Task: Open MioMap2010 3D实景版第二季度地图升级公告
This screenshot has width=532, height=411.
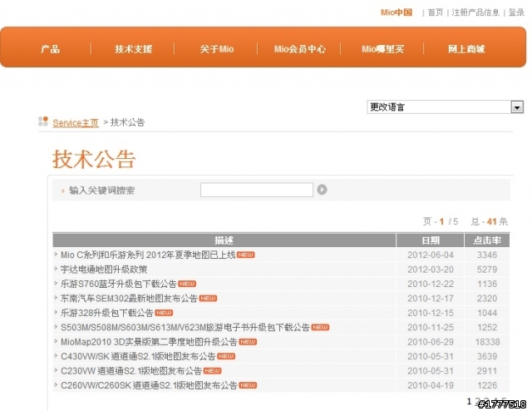Action: point(149,342)
